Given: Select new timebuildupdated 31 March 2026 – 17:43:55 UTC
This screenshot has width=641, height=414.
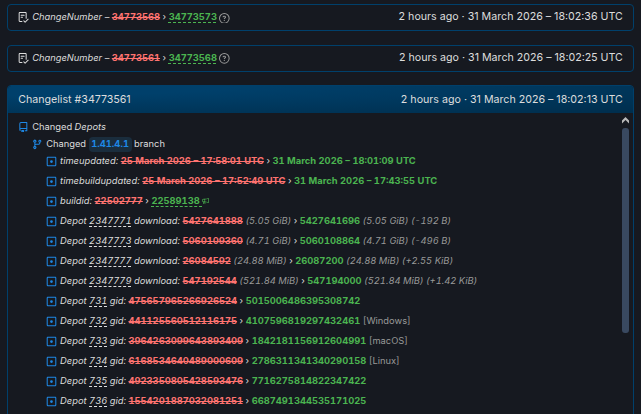Looking at the screenshot, I should click(365, 181).
